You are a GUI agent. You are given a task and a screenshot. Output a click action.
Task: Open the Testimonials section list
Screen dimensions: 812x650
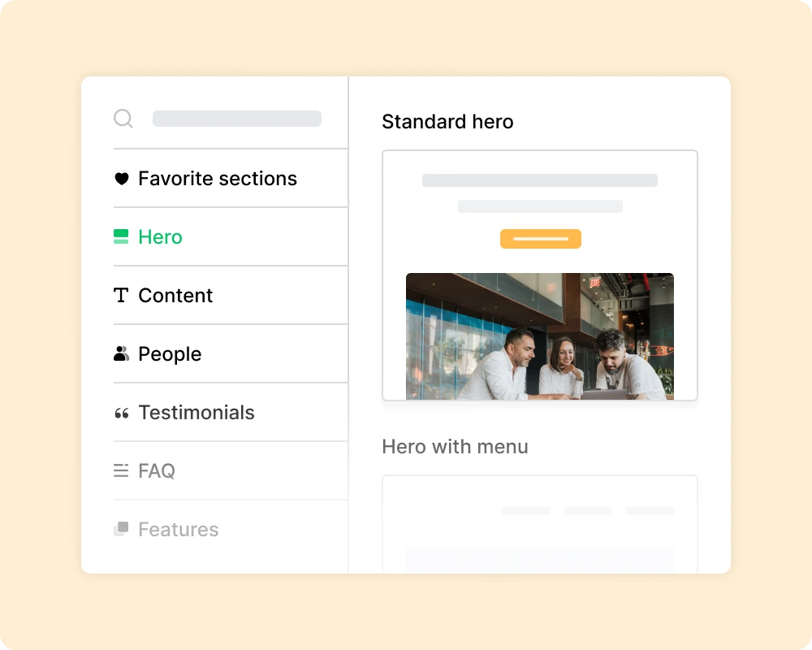196,412
